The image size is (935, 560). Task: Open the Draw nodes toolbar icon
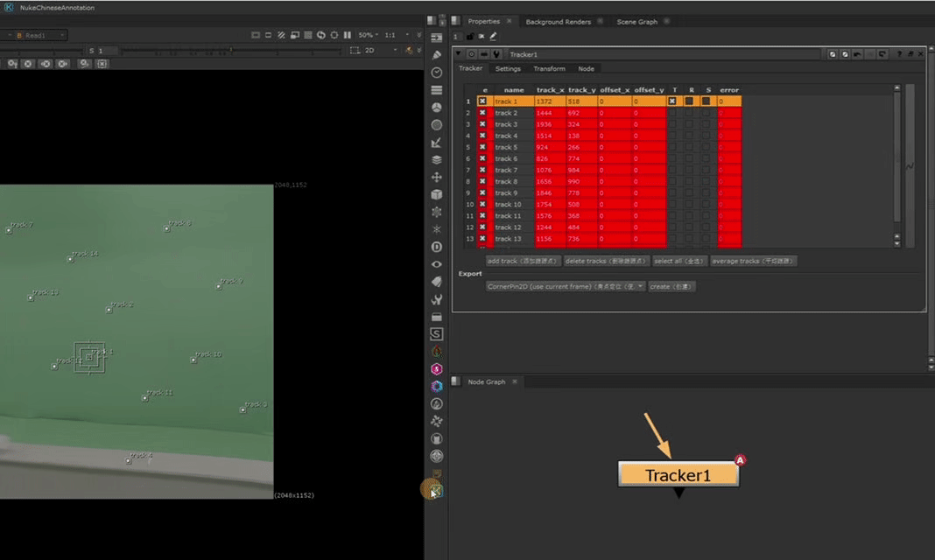pyautogui.click(x=437, y=55)
